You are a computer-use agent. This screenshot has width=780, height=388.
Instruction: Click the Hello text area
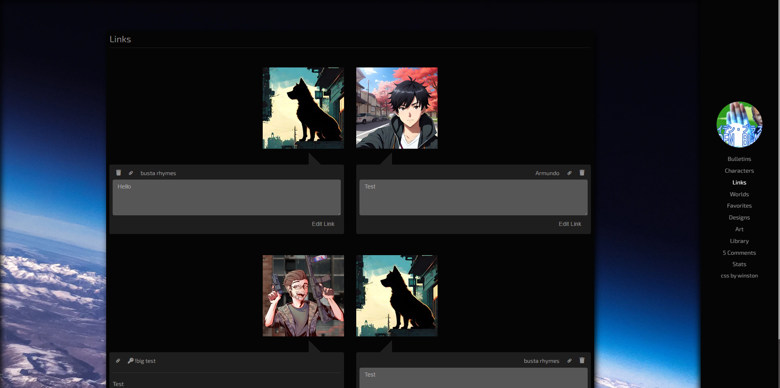tap(227, 197)
